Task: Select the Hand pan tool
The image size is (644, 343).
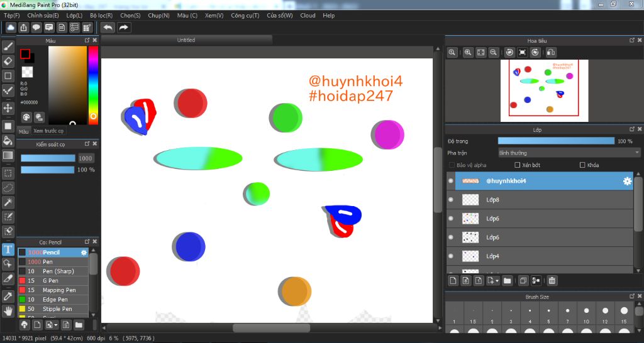Action: (8, 310)
